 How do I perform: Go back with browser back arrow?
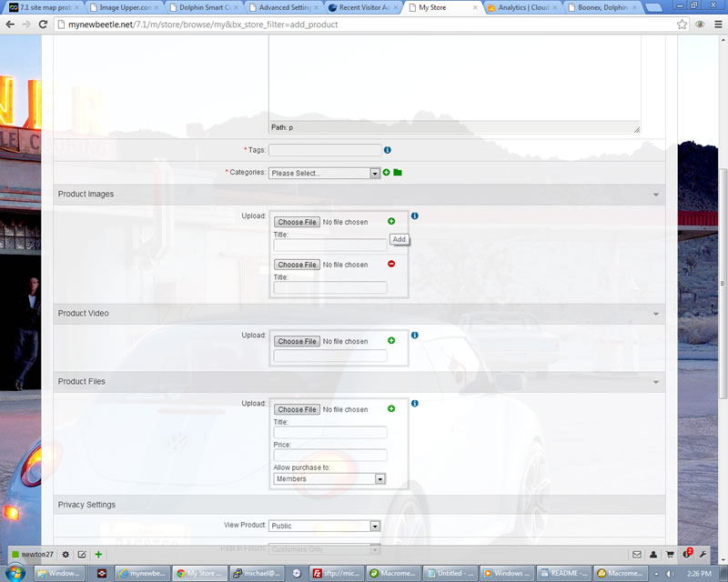[10, 25]
